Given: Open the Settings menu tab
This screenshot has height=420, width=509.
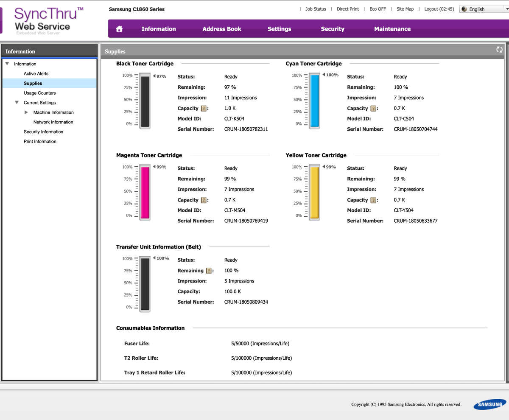Looking at the screenshot, I should pos(279,29).
